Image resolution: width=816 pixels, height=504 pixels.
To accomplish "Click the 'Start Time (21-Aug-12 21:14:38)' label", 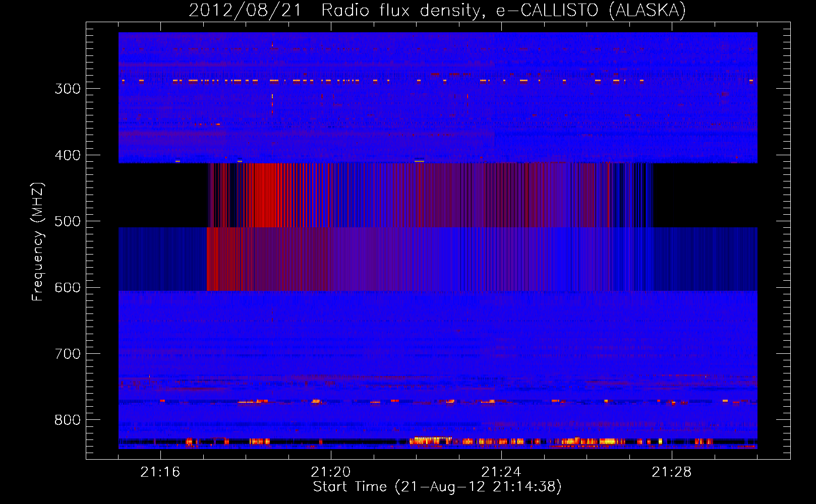I will point(437,486).
